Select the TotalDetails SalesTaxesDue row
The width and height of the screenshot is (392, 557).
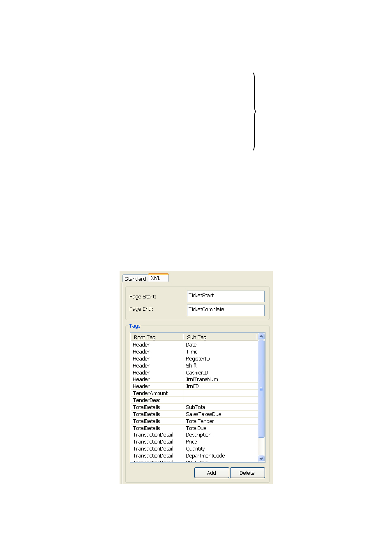click(194, 414)
